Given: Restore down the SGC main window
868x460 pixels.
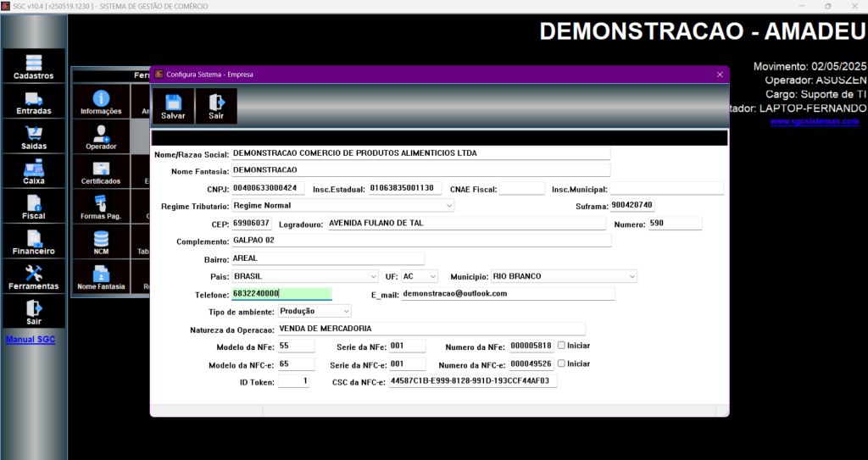Looking at the screenshot, I should coord(828,6).
